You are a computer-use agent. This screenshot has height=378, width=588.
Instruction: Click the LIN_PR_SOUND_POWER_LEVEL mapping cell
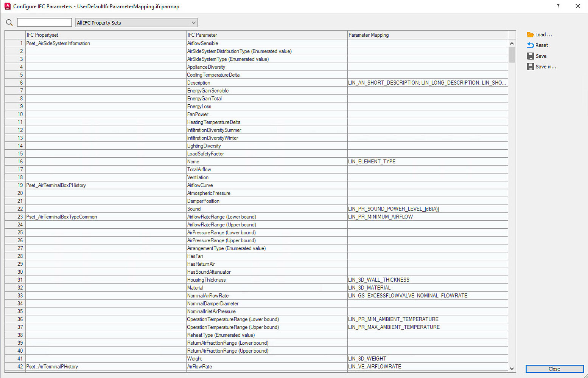428,209
